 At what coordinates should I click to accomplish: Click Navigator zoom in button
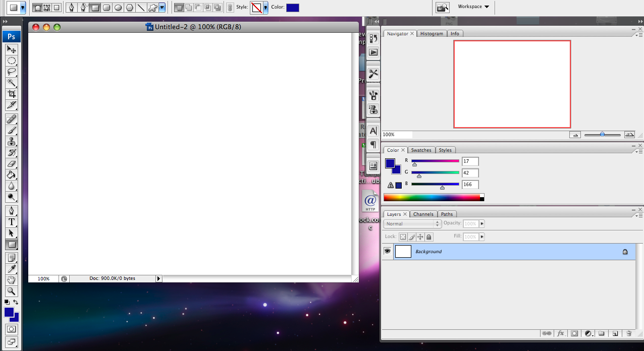coord(629,135)
